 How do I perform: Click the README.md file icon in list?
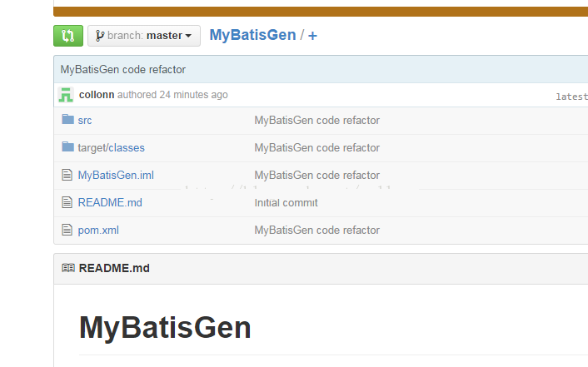pos(67,202)
